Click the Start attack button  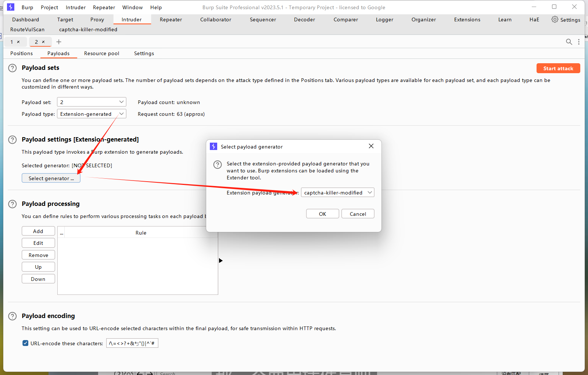coord(558,68)
